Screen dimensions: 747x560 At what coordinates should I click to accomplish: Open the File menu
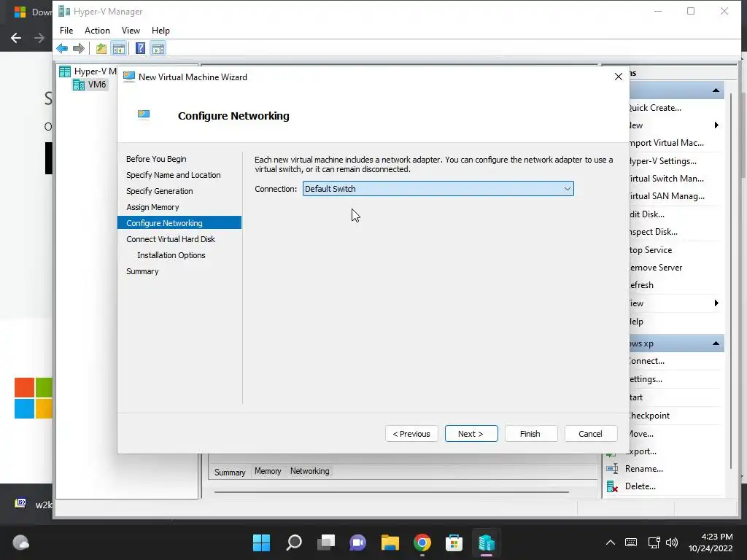(x=66, y=31)
